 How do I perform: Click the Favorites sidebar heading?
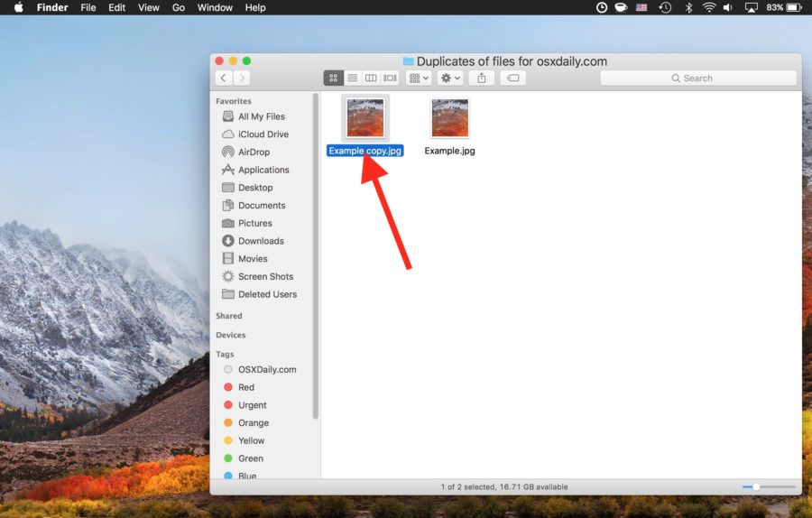[x=234, y=101]
